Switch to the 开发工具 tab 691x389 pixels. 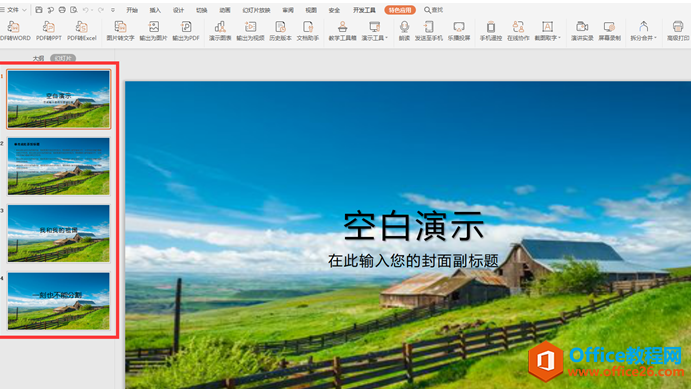[x=364, y=10]
